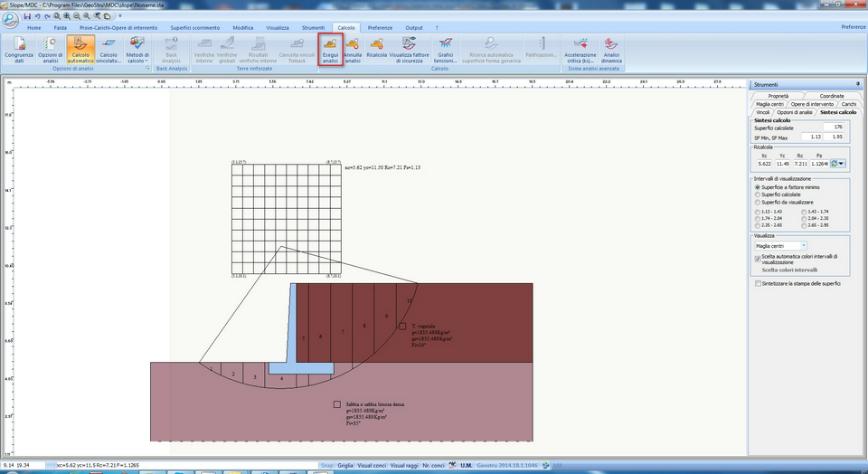The width and height of the screenshot is (868, 474).
Task: Click the Xc value field in Ricalcola
Action: (x=765, y=164)
